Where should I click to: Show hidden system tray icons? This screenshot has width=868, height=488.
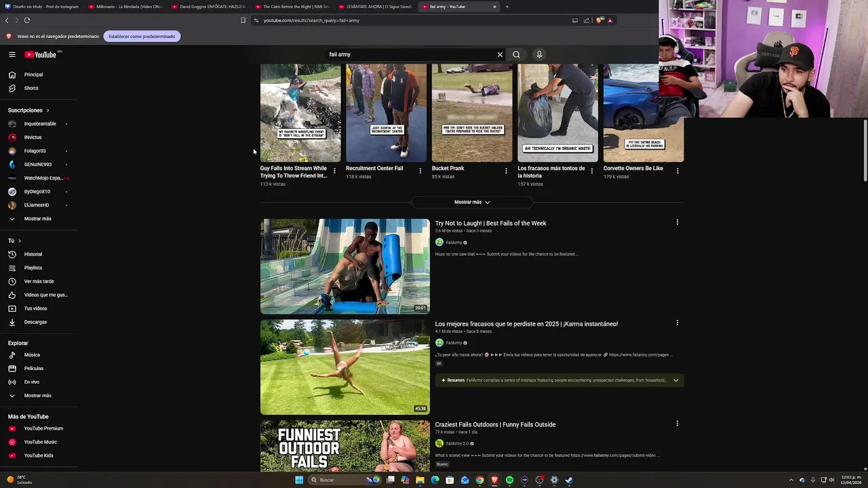(791, 480)
